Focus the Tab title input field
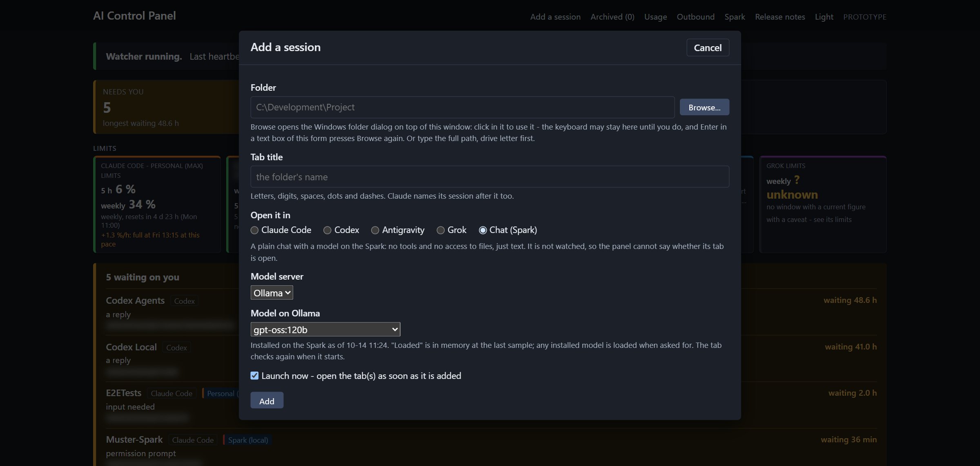This screenshot has width=980, height=466. pyautogui.click(x=490, y=177)
